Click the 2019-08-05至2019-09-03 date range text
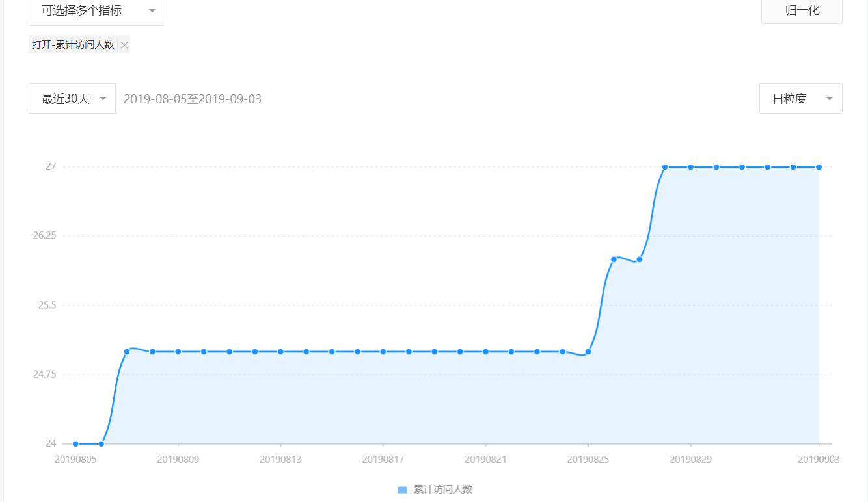This screenshot has width=868, height=502. (x=193, y=99)
